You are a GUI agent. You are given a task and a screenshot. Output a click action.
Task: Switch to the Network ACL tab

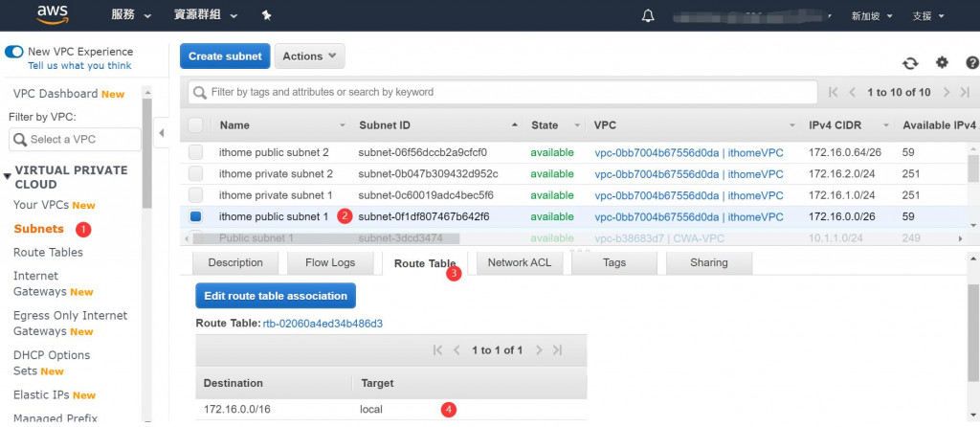520,262
